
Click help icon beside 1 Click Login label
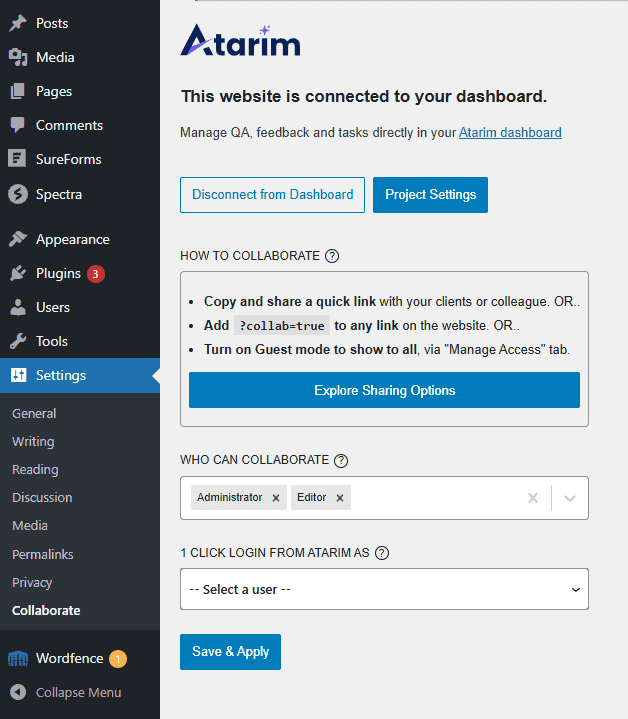[382, 553]
